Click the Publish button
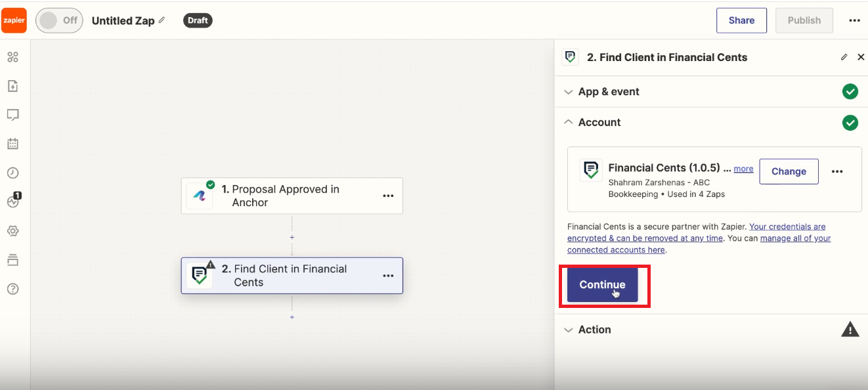This screenshot has width=868, height=390. [x=804, y=20]
